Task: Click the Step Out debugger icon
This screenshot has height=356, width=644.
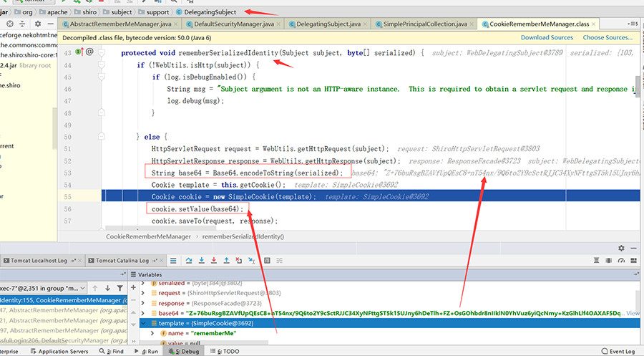Action: (x=228, y=260)
